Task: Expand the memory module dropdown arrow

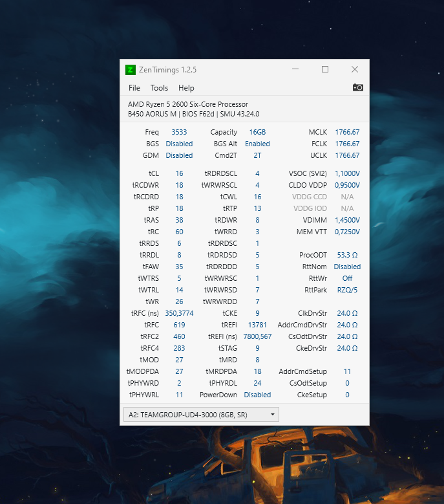Action: 273,414
